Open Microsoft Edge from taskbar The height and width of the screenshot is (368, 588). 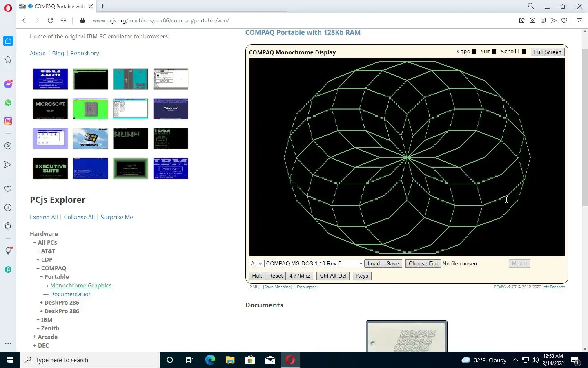[x=210, y=360]
